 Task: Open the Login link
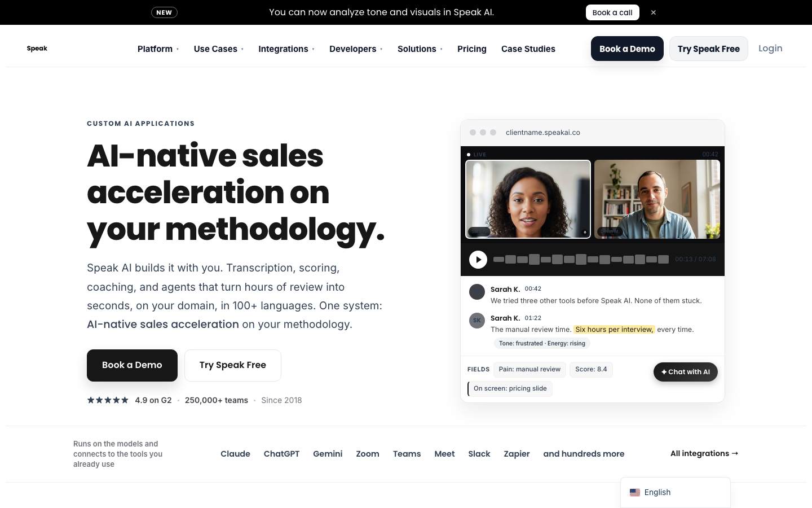[x=770, y=49]
